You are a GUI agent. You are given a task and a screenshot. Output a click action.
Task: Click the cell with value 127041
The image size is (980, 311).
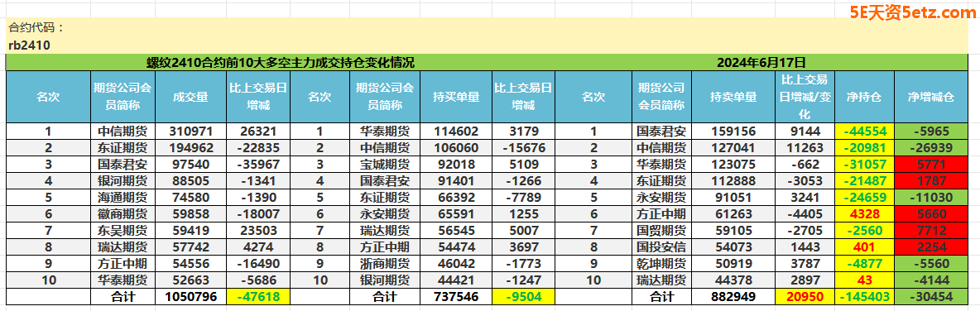point(733,147)
